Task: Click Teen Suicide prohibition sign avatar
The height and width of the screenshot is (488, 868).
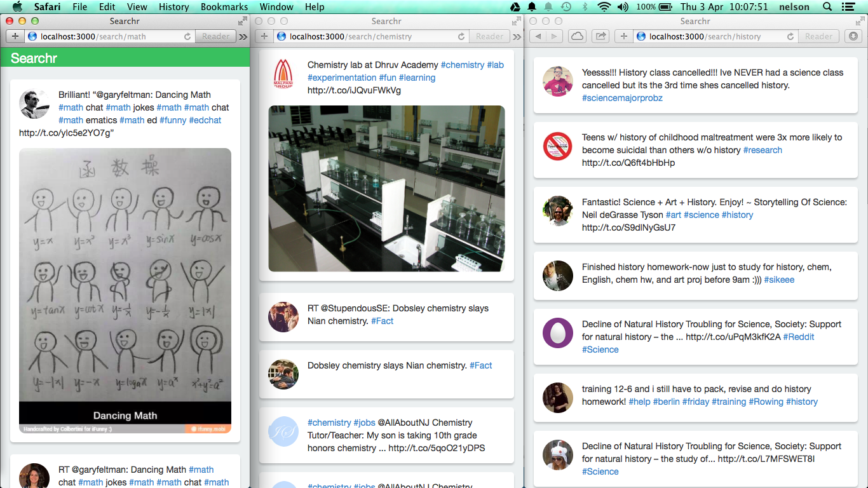Action: tap(558, 146)
